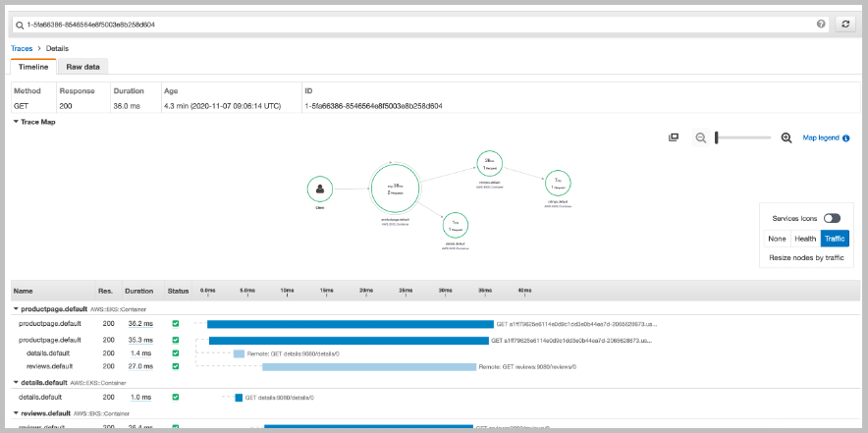The width and height of the screenshot is (868, 433).
Task: Click the Duration column header in segments table
Action: pos(139,291)
